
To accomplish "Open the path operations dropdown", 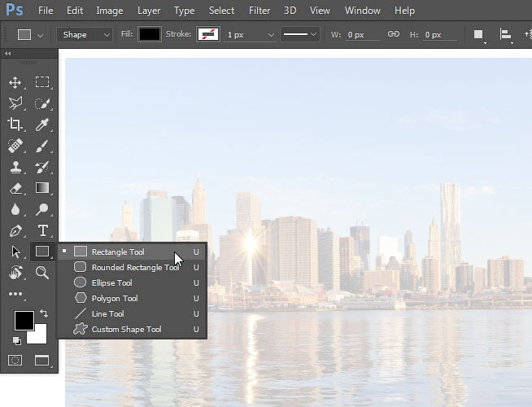I will click(x=479, y=35).
